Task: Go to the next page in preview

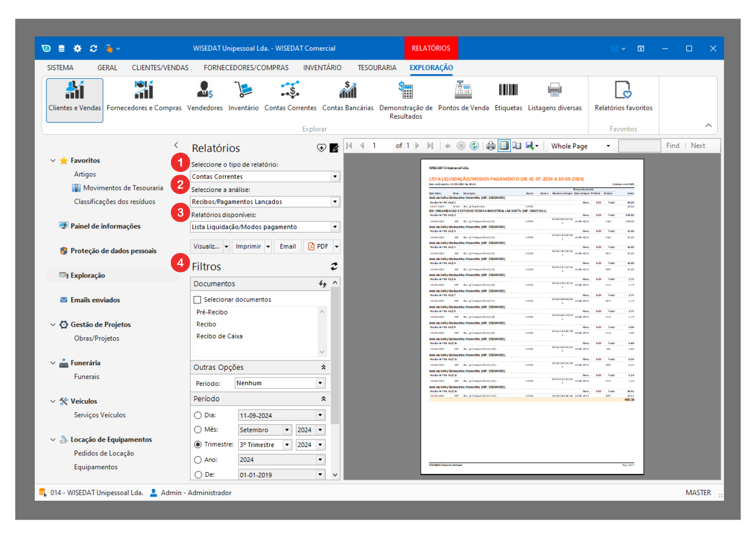Action: [417, 146]
